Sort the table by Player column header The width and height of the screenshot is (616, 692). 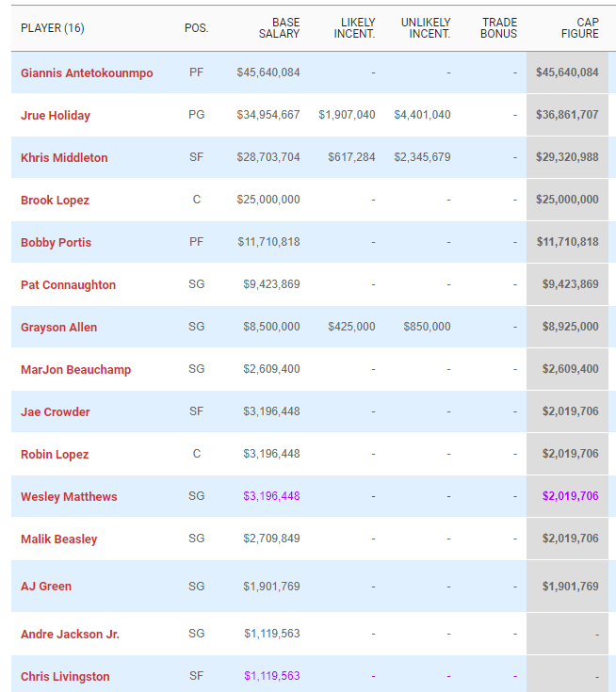(x=53, y=28)
